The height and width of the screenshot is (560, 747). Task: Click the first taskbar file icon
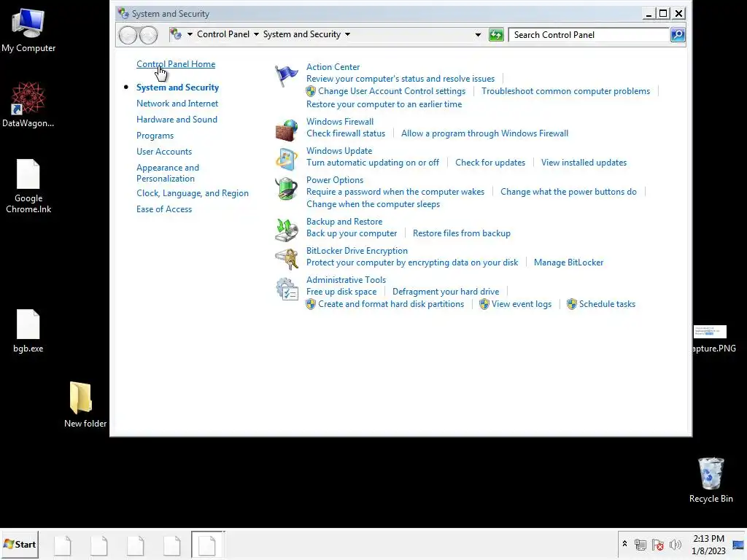click(63, 545)
